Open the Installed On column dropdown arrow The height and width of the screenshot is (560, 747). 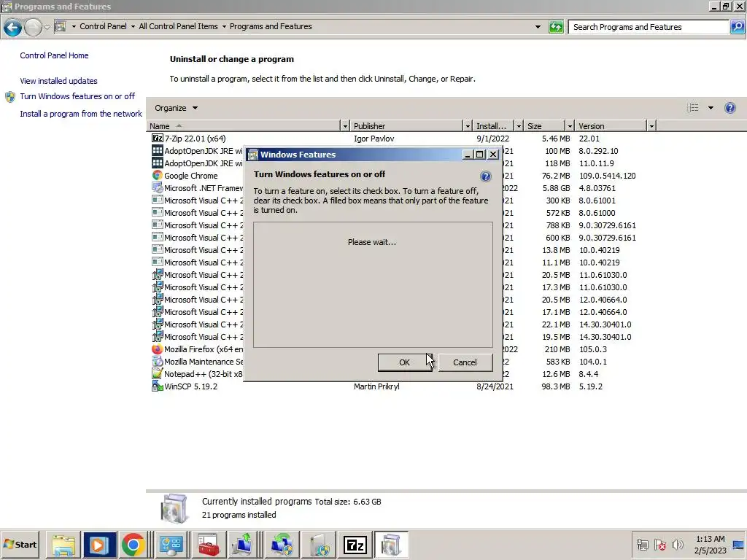pos(519,125)
